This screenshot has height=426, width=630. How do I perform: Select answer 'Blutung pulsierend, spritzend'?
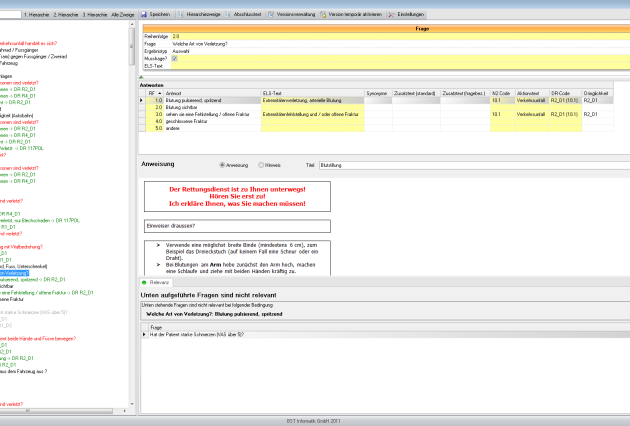click(x=213, y=100)
